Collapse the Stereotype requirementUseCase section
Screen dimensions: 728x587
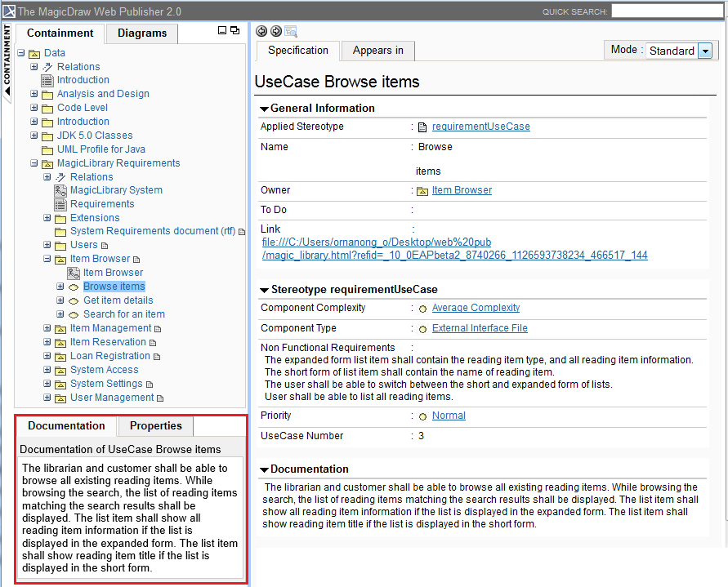[x=264, y=290]
